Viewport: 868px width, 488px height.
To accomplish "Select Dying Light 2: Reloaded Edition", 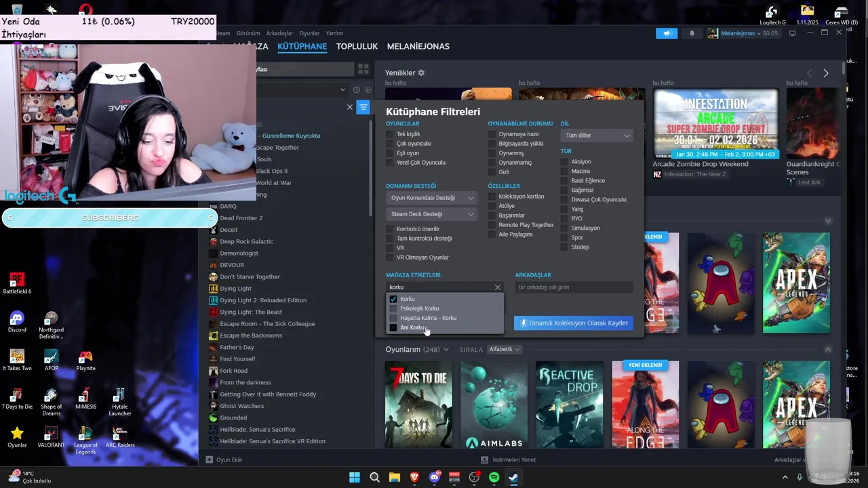I will (263, 300).
